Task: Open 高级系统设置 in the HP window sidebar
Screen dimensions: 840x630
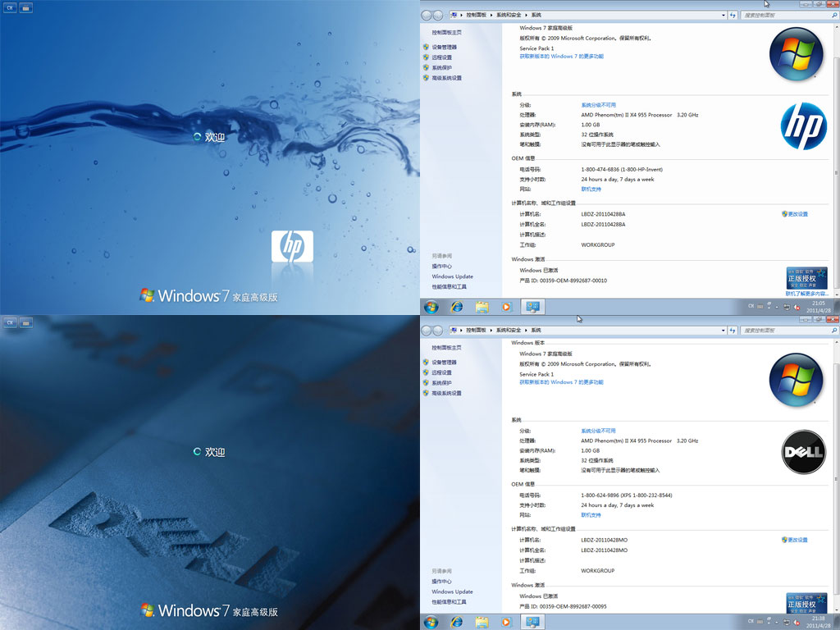Action: click(x=447, y=78)
